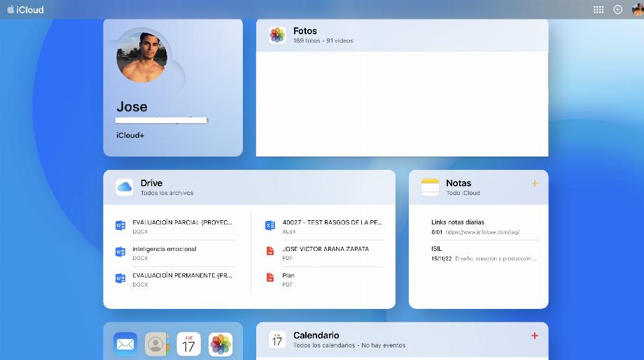Open the Fotos app icon

(277, 35)
